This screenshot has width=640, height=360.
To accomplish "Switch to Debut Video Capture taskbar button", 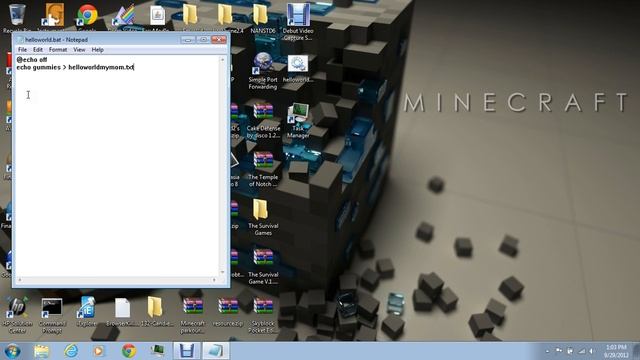I will point(187,351).
